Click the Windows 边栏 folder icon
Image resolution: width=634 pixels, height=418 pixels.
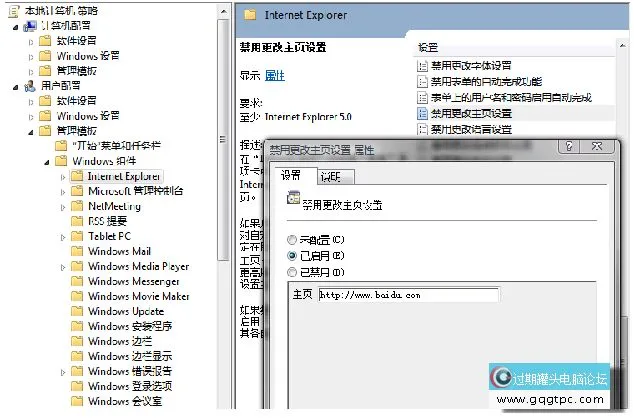coord(76,341)
